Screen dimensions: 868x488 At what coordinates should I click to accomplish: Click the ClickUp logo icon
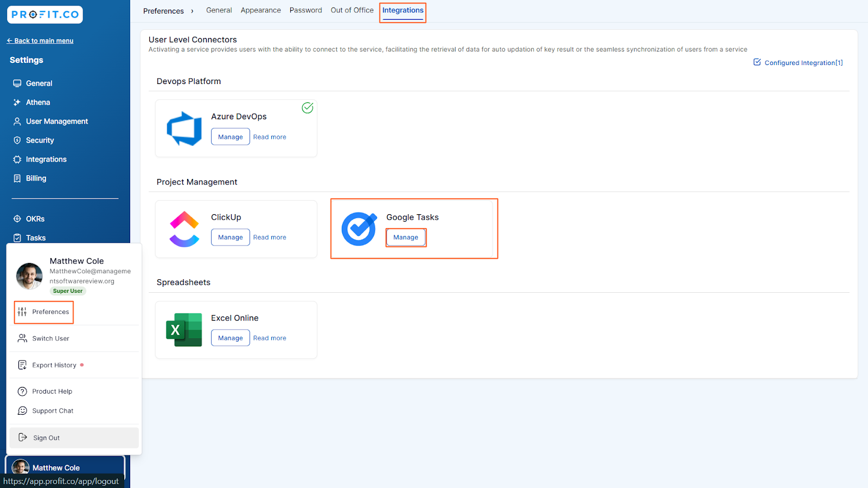pyautogui.click(x=184, y=229)
